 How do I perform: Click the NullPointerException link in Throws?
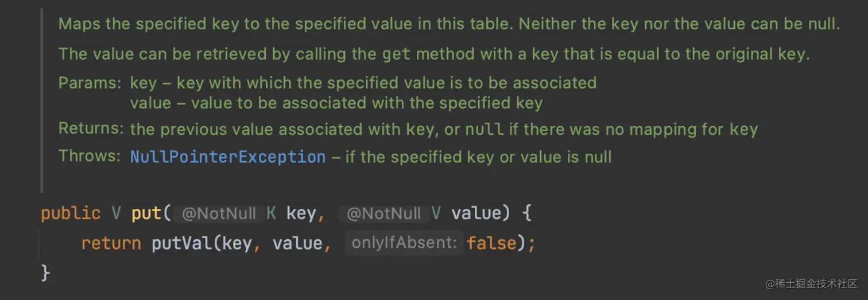point(227,157)
